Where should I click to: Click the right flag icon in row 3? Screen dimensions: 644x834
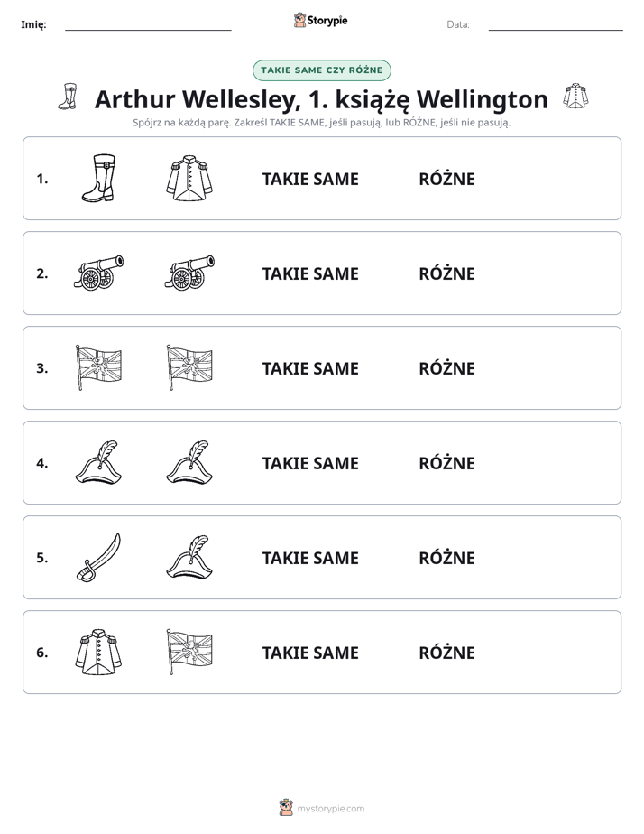pyautogui.click(x=189, y=367)
